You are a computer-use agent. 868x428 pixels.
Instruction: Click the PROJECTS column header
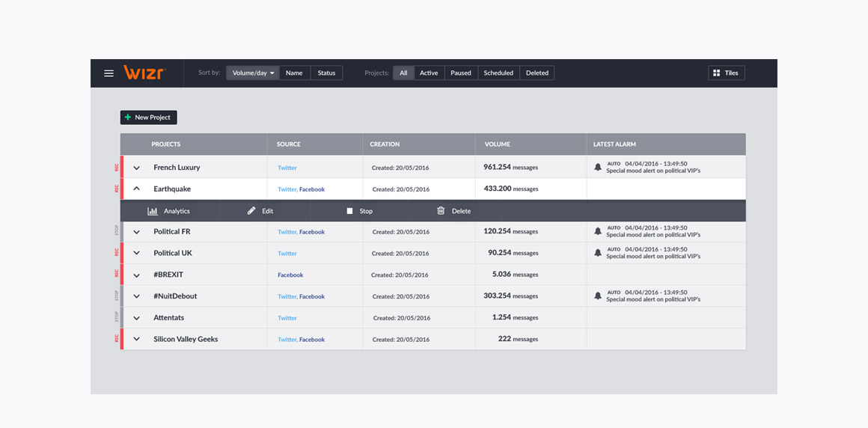click(x=166, y=144)
